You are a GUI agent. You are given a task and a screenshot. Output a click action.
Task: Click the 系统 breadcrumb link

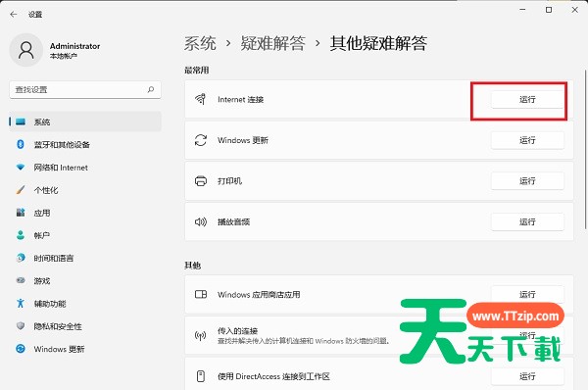point(200,43)
